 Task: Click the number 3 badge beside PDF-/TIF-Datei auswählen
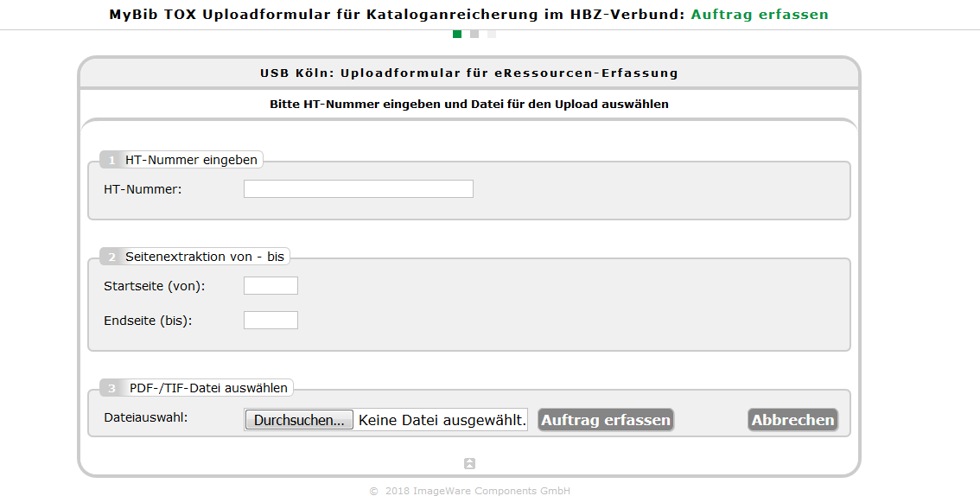[111, 388]
